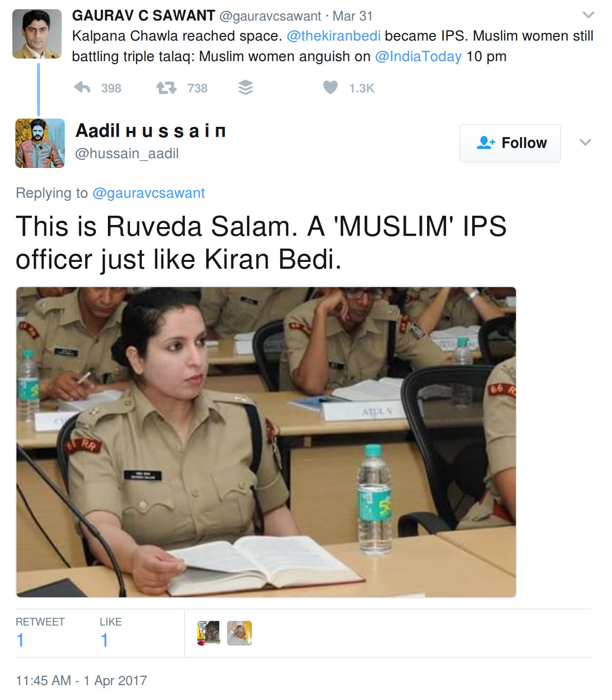View the retweet count list
The height and width of the screenshot is (700, 612).
click(40, 633)
